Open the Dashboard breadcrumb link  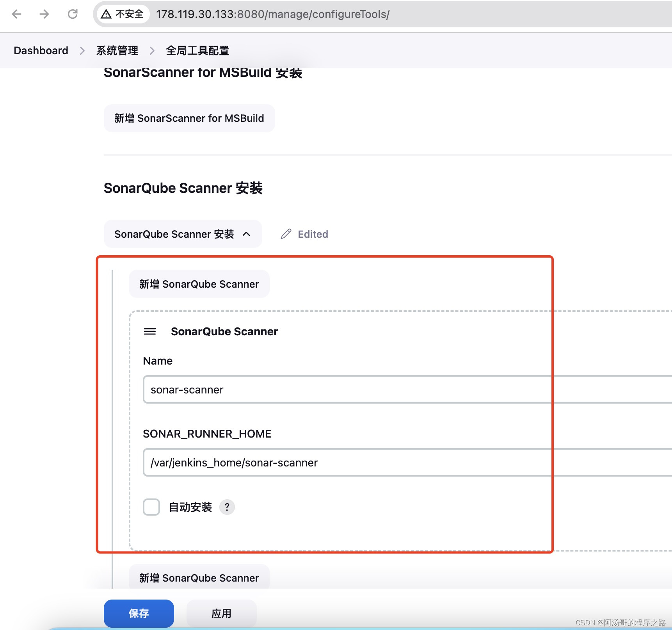click(x=41, y=51)
